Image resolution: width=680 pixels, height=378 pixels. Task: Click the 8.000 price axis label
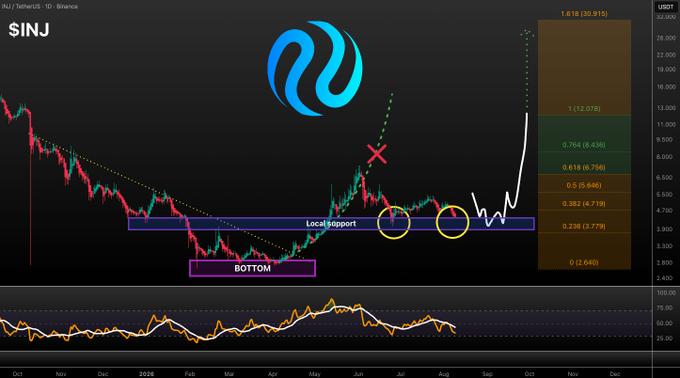pos(666,157)
